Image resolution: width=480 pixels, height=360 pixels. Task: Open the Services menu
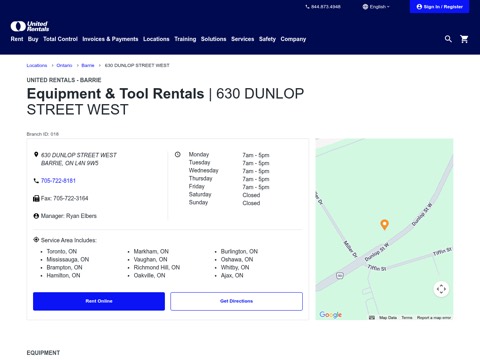click(243, 39)
